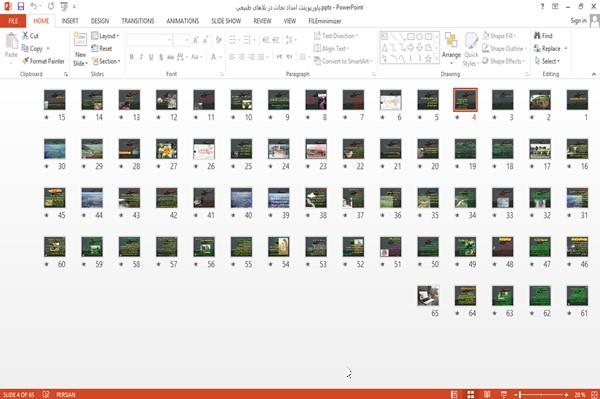Activate the Format Painter tool
Viewport: 600px width, 399px height.
pos(43,61)
